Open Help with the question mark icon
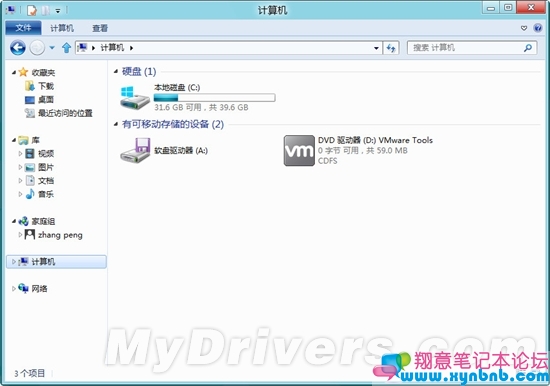 click(x=538, y=28)
